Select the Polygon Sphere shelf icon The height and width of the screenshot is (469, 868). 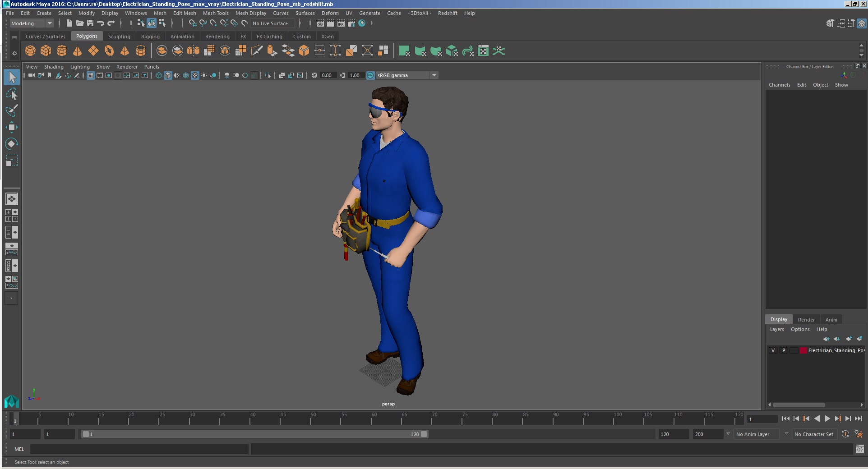(30, 51)
